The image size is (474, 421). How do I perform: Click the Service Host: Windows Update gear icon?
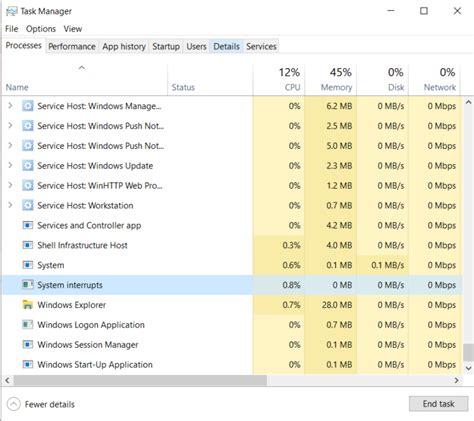28,166
